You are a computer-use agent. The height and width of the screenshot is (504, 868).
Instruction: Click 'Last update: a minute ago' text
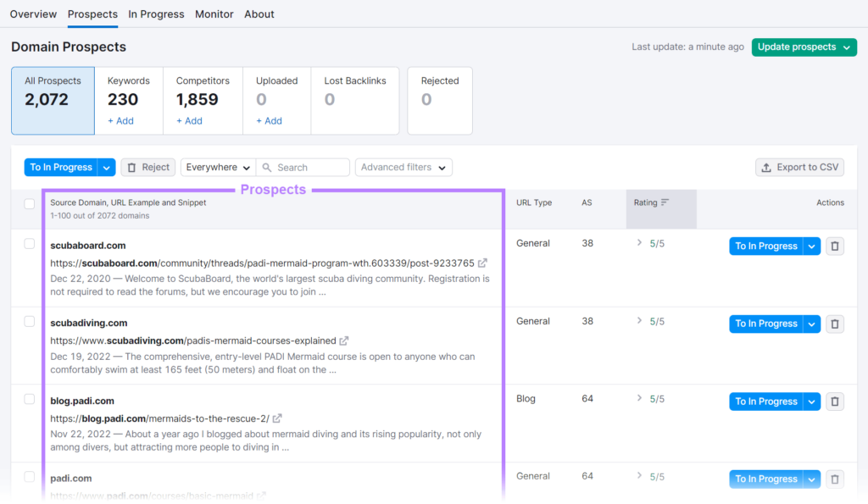coord(688,47)
